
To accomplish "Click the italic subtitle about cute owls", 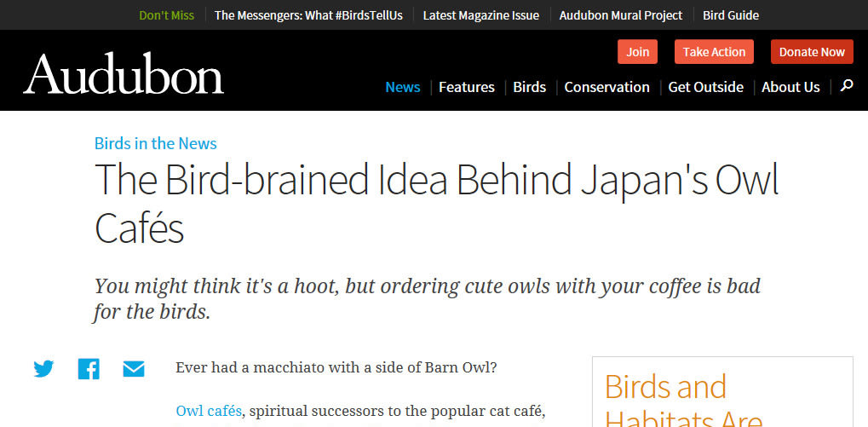I will (427, 299).
